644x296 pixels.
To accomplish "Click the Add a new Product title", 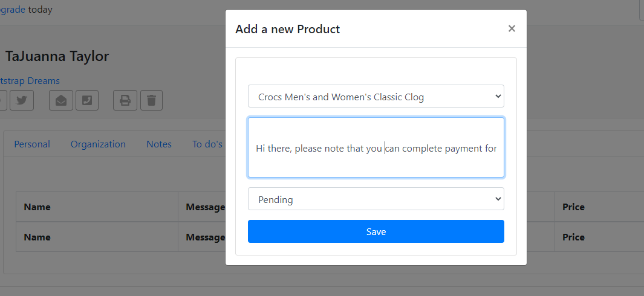I will [287, 29].
